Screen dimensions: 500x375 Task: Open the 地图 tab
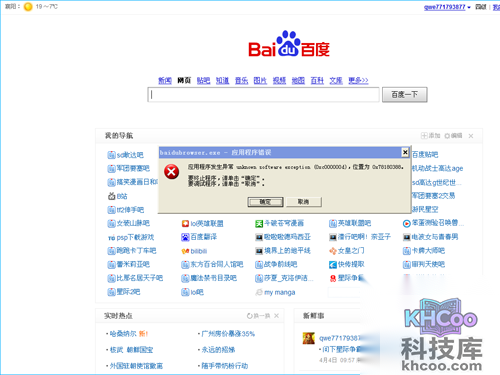coord(298,80)
